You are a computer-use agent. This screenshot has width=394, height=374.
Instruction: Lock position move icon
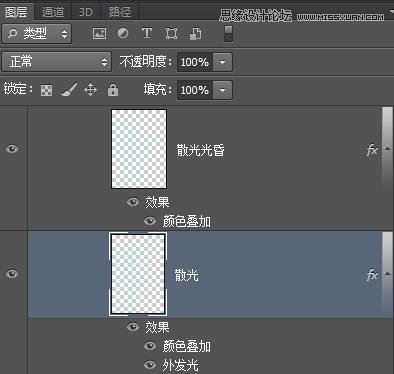click(90, 90)
